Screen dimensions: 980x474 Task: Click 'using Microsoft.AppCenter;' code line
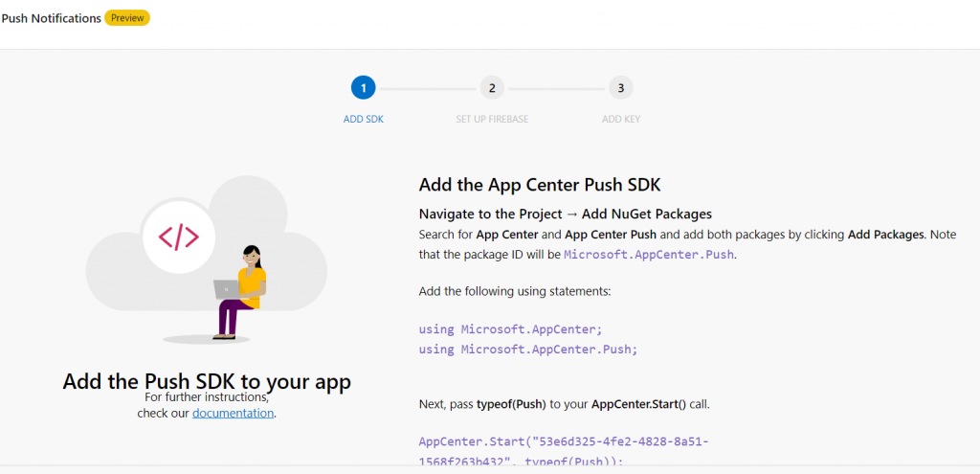tap(510, 328)
